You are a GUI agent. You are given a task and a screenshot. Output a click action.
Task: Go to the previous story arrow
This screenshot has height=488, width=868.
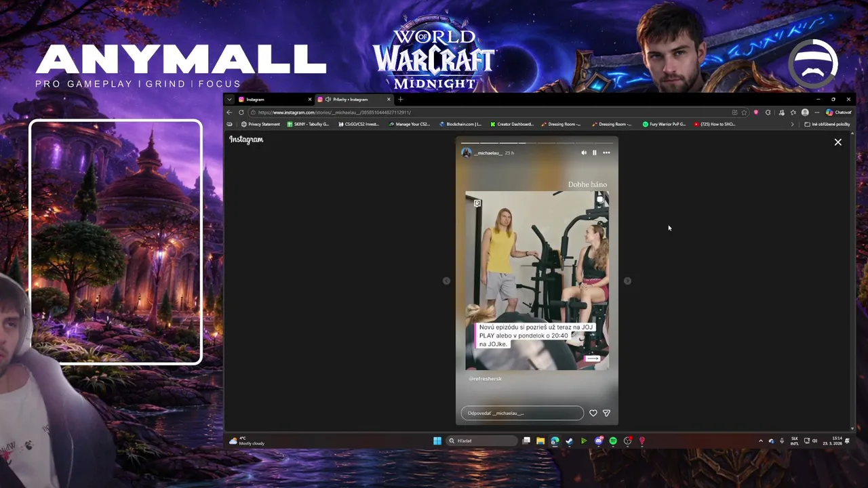tap(446, 281)
